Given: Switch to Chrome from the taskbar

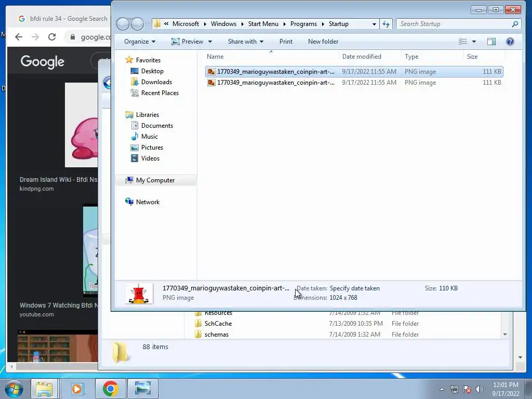Looking at the screenshot, I should 110,389.
